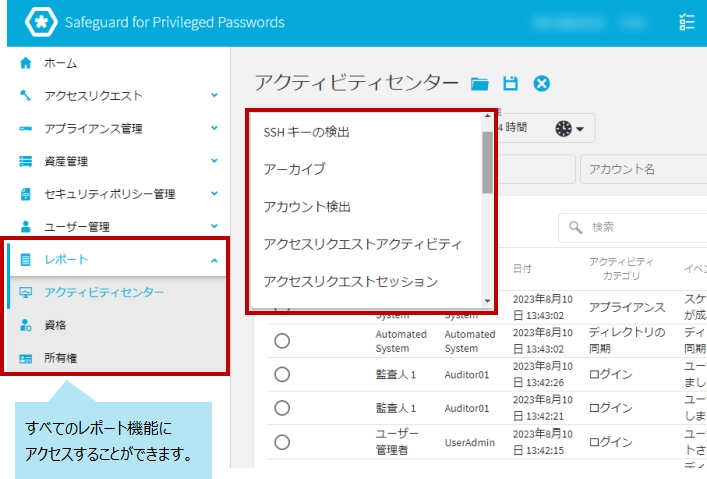Click the ディレクトリの同期 category cell
This screenshot has height=479, width=707.
[x=627, y=341]
